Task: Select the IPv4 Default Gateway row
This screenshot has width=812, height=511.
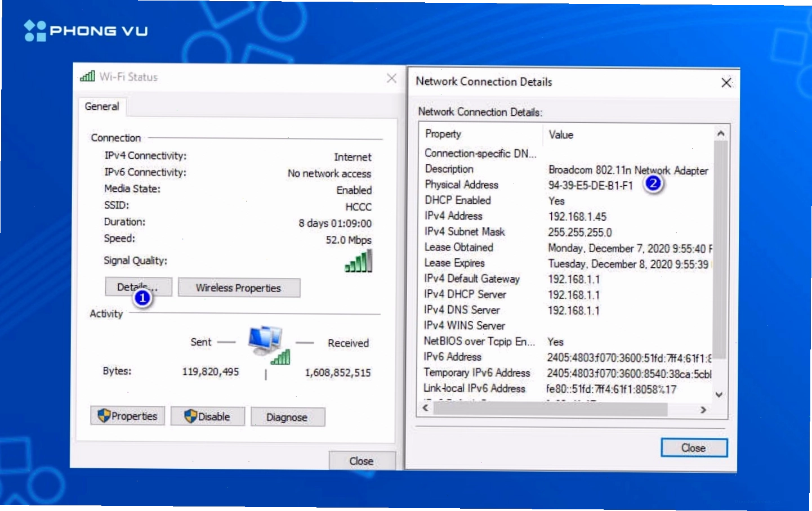Action: [566, 279]
